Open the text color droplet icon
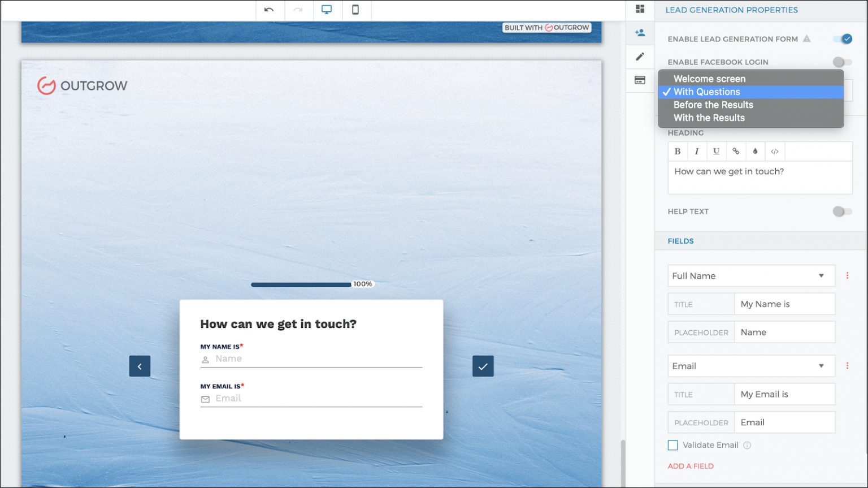 (x=755, y=152)
